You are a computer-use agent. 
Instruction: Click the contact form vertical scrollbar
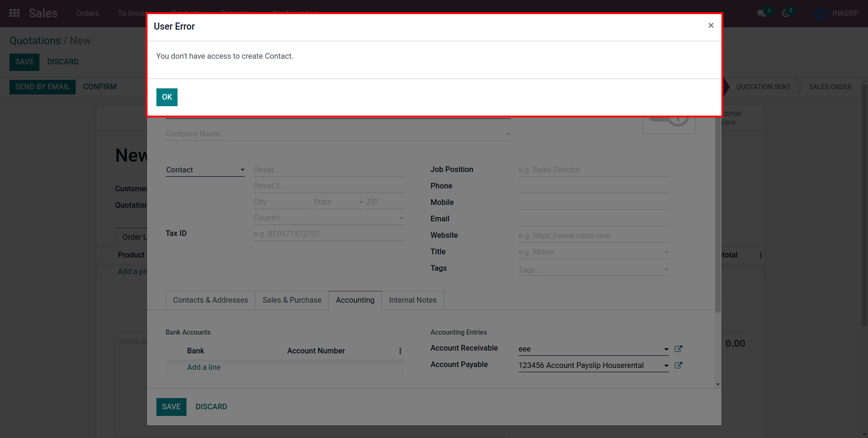coord(718,215)
